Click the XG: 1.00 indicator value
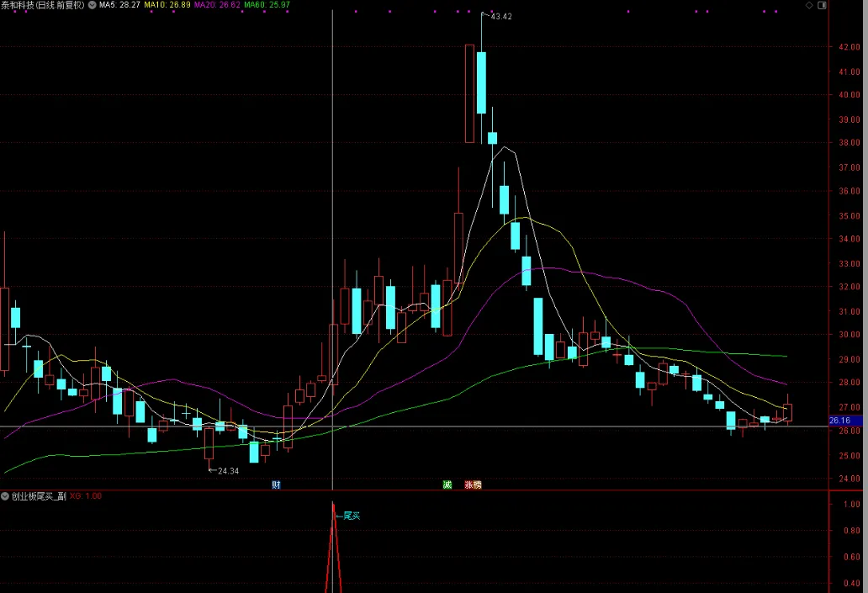Image resolution: width=868 pixels, height=593 pixels. 86,496
